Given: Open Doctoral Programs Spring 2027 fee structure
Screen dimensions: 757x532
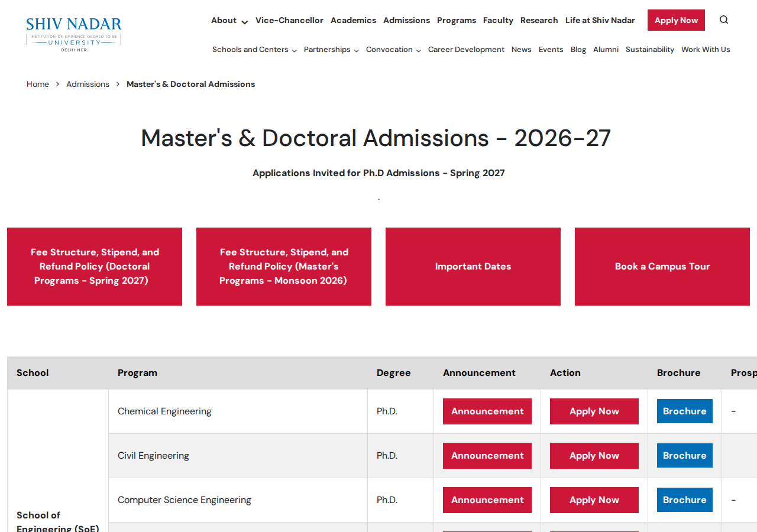Looking at the screenshot, I should [x=95, y=267].
